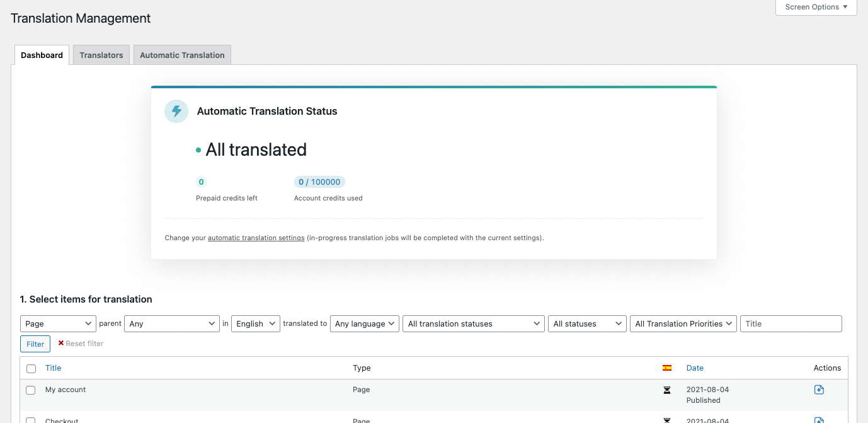The height and width of the screenshot is (423, 868).
Task: Open the All Translation Priorities dropdown
Action: click(683, 324)
